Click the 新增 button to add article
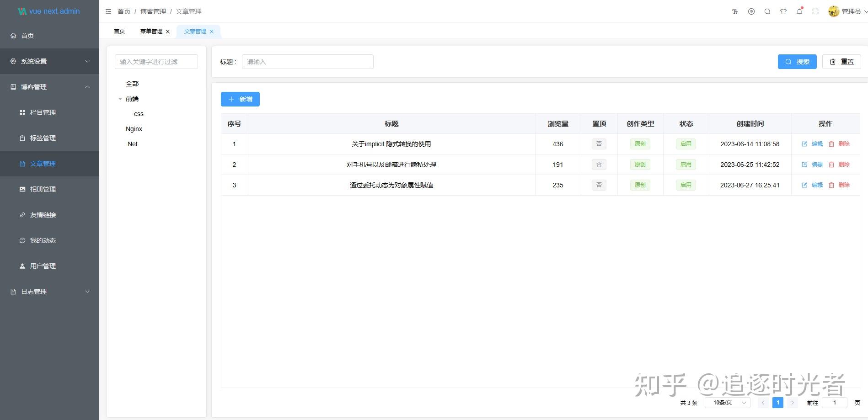 240,99
